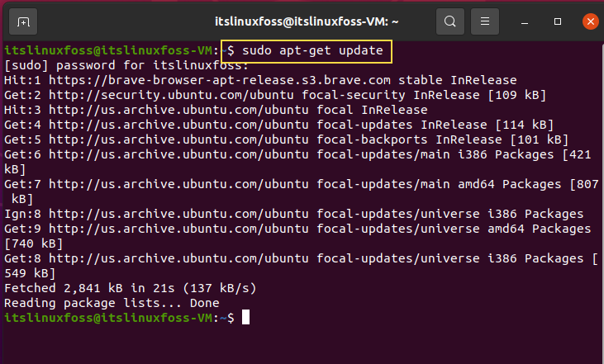604x364 pixels.
Task: Click the Ign:8 focal-updates/universe i386 line
Action: (294, 214)
